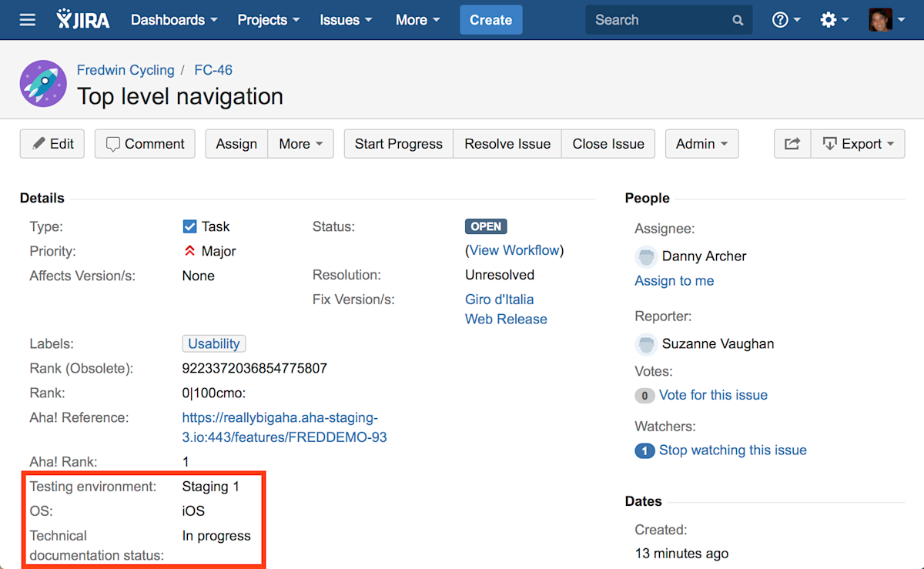Click the Major priority arrow icon
The height and width of the screenshot is (569, 924).
click(189, 251)
